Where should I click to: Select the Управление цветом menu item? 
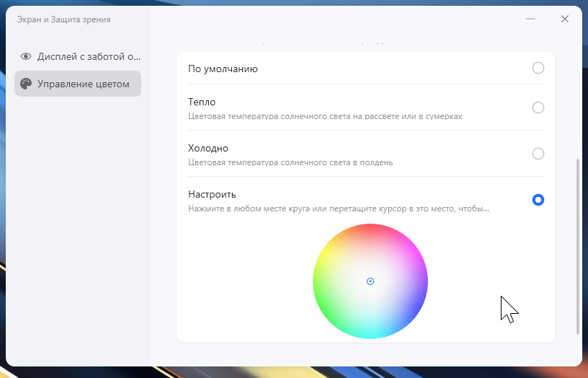point(78,84)
